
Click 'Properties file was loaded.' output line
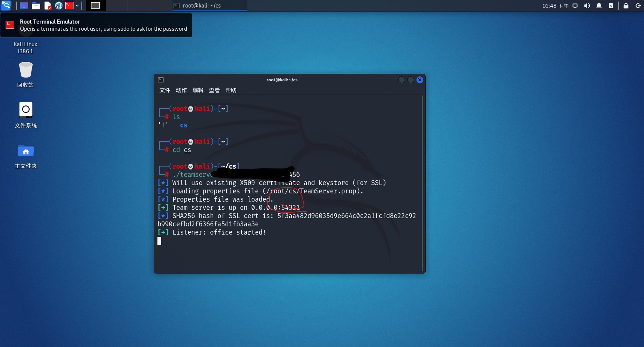[x=216, y=199]
